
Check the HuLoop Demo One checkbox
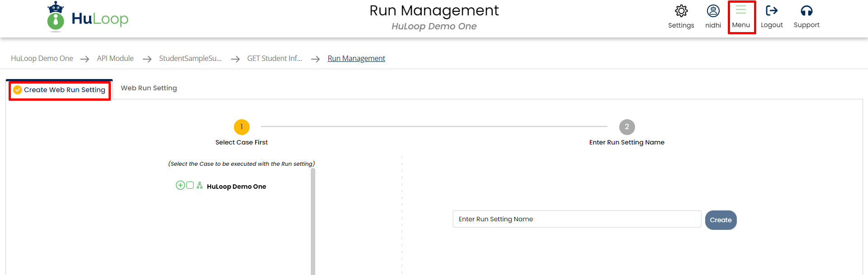pos(190,185)
